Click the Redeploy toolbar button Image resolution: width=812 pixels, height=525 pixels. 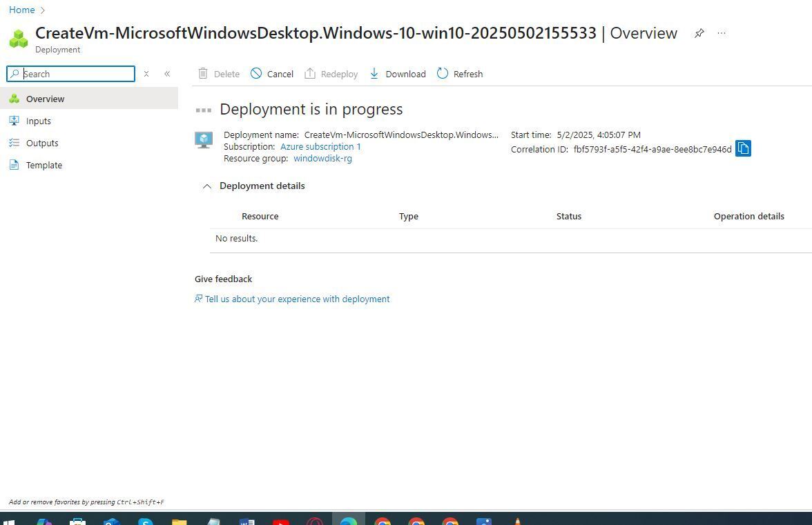click(x=331, y=74)
